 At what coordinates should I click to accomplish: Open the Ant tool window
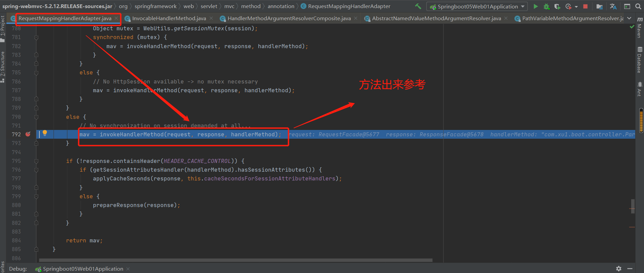click(x=639, y=89)
